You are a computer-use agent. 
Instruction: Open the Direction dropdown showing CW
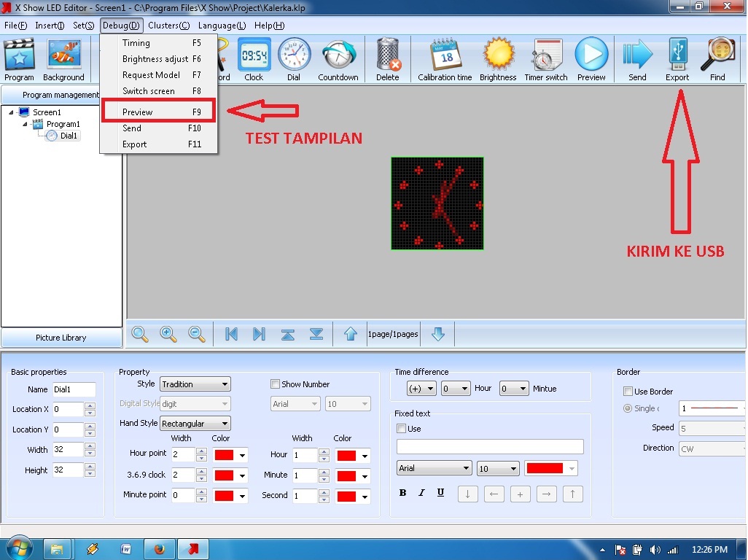point(711,448)
